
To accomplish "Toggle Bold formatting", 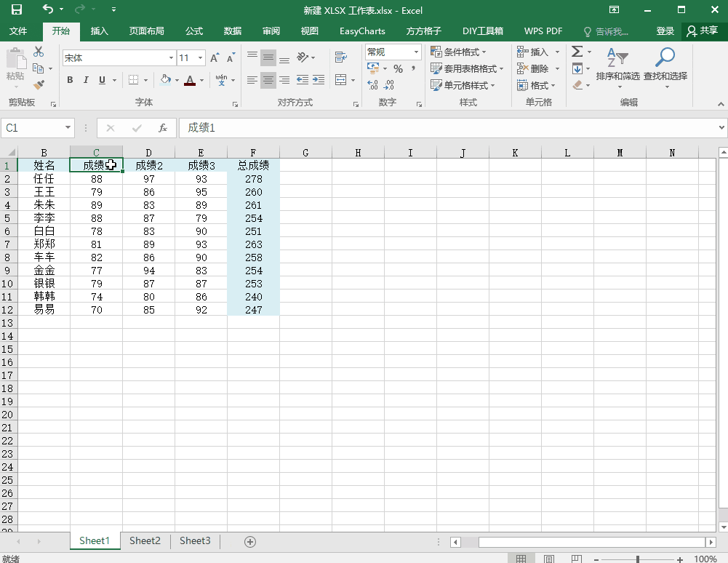I will click(x=70, y=80).
